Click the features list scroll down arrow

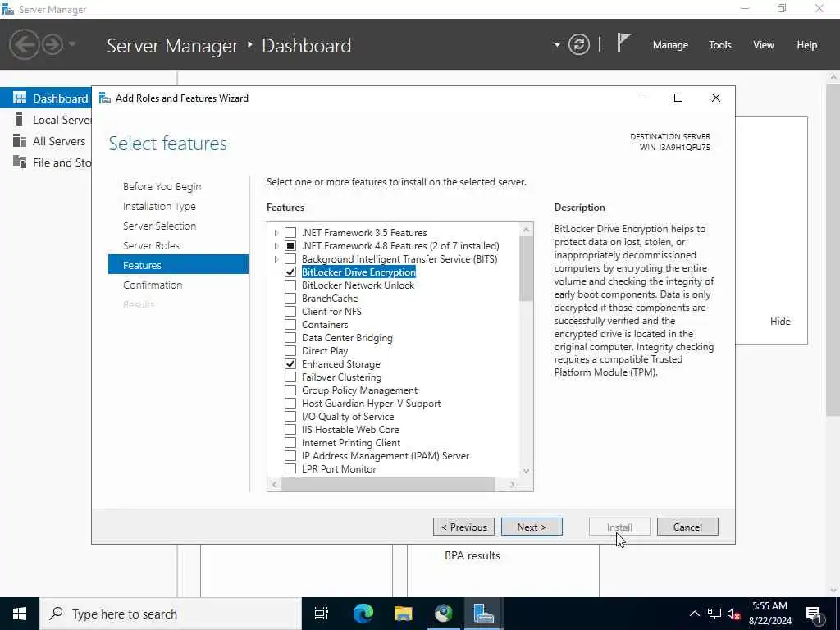tap(526, 471)
